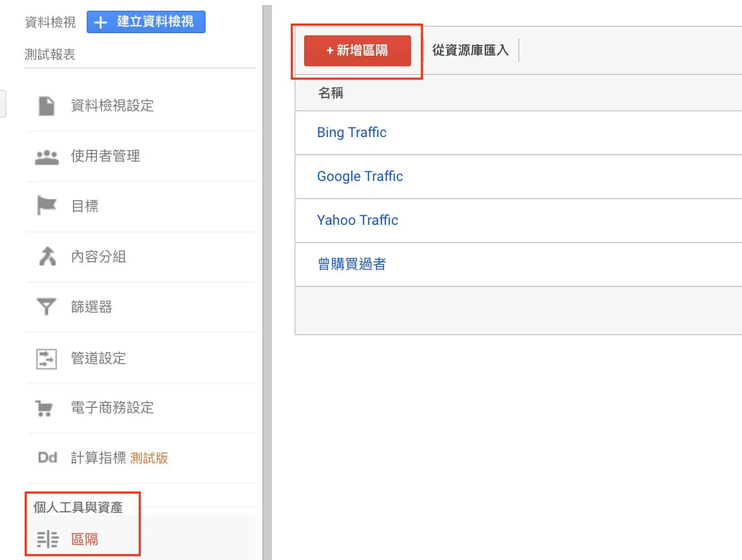The height and width of the screenshot is (560, 742).
Task: Click 從資源庫匯入 button
Action: 470,50
